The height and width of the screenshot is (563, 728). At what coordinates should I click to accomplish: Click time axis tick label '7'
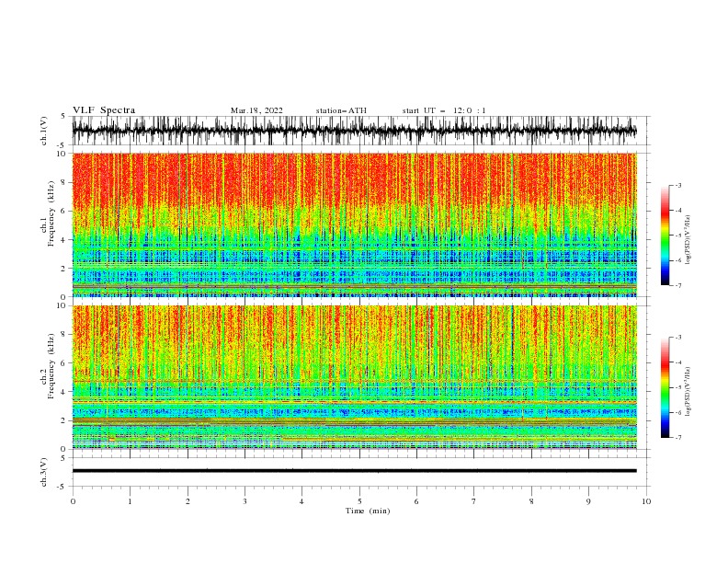pos(474,501)
